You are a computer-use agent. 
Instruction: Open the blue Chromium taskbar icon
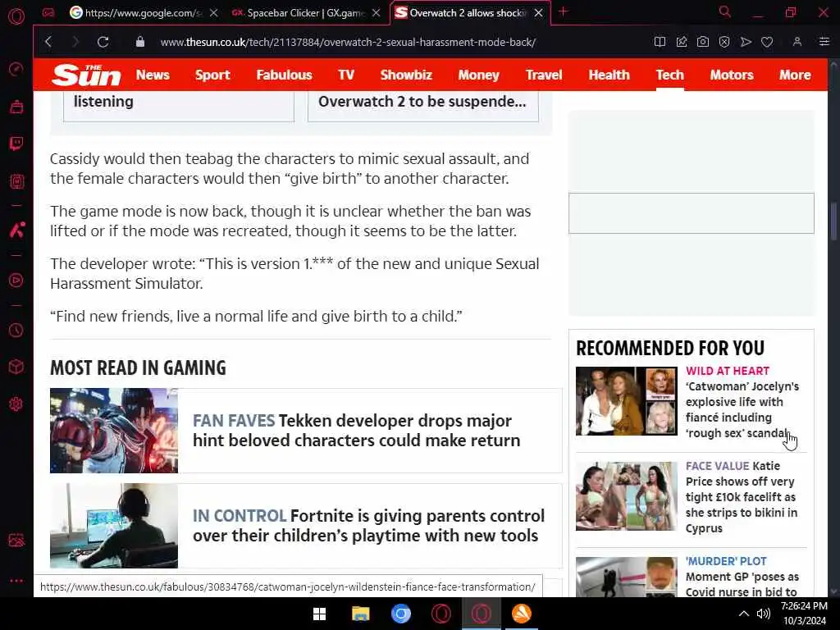400,614
